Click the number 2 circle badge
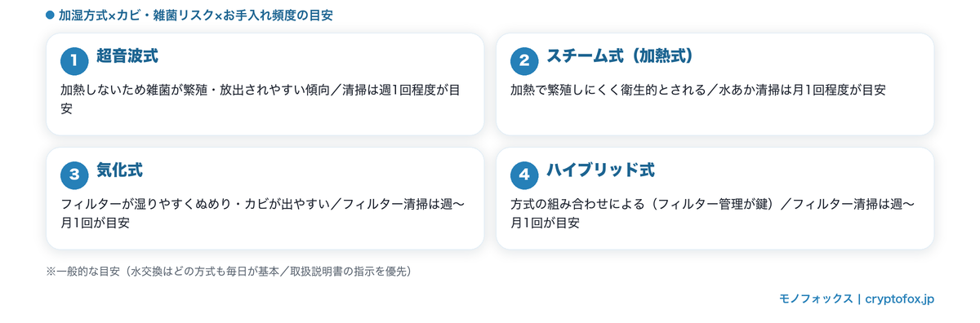 pyautogui.click(x=524, y=60)
